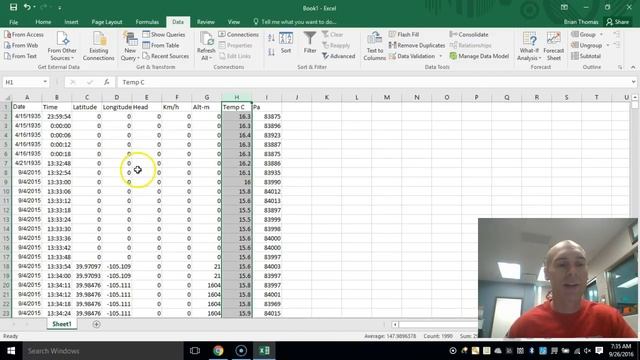Expand the formula bar
The width and height of the screenshot is (640, 360).
tap(633, 82)
